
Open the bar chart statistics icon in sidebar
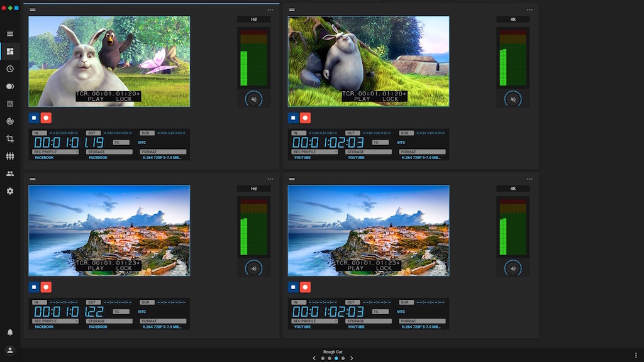pyautogui.click(x=10, y=104)
